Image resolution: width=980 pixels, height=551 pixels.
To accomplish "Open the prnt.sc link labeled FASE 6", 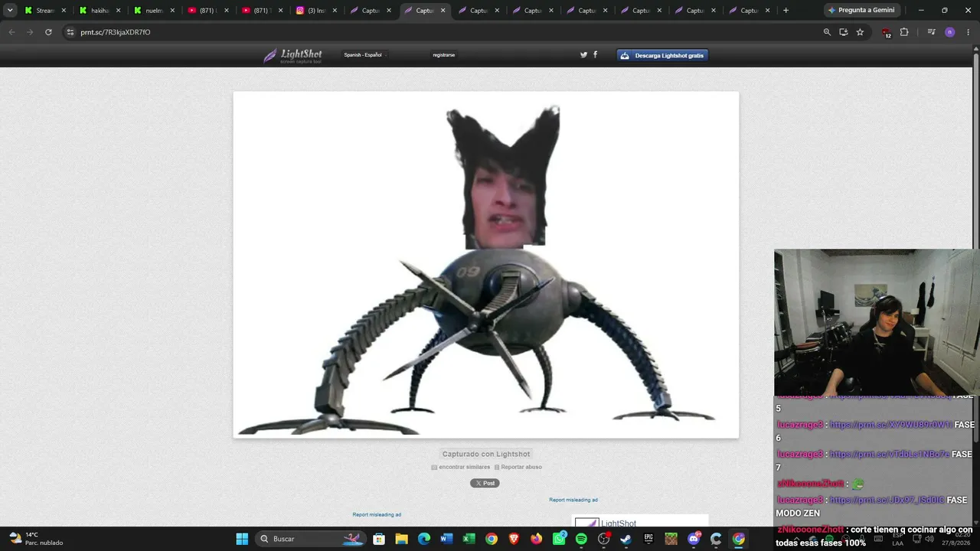I will coord(891,425).
